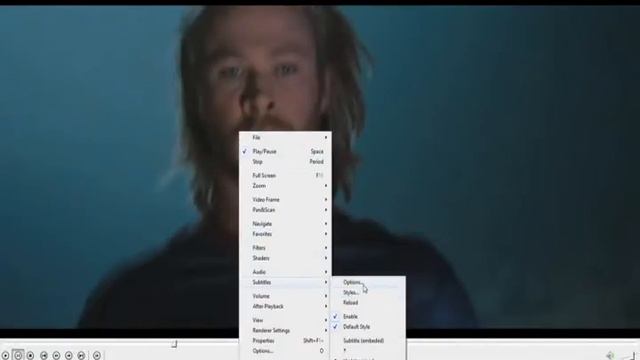Viewport: 640px width, 360px height.
Task: Adjust the volume slider in the control bar
Action: (629, 356)
